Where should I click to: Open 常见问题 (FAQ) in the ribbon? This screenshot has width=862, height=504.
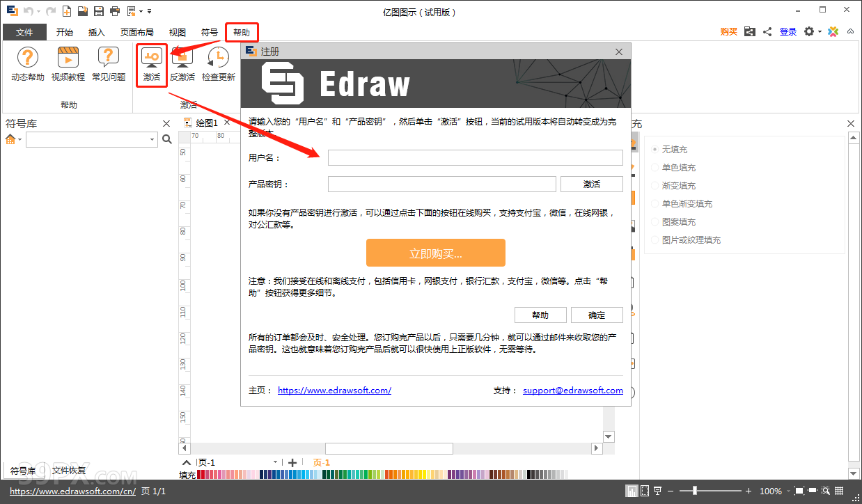[x=109, y=64]
